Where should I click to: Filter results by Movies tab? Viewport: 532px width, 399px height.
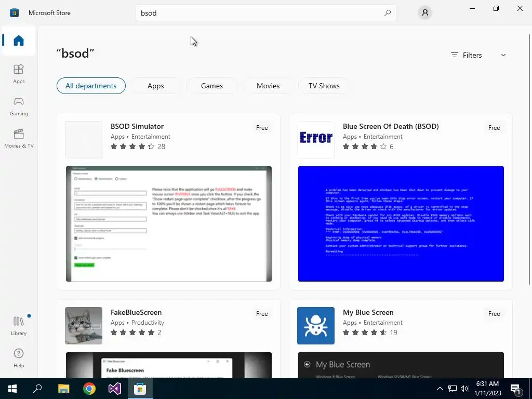(268, 86)
